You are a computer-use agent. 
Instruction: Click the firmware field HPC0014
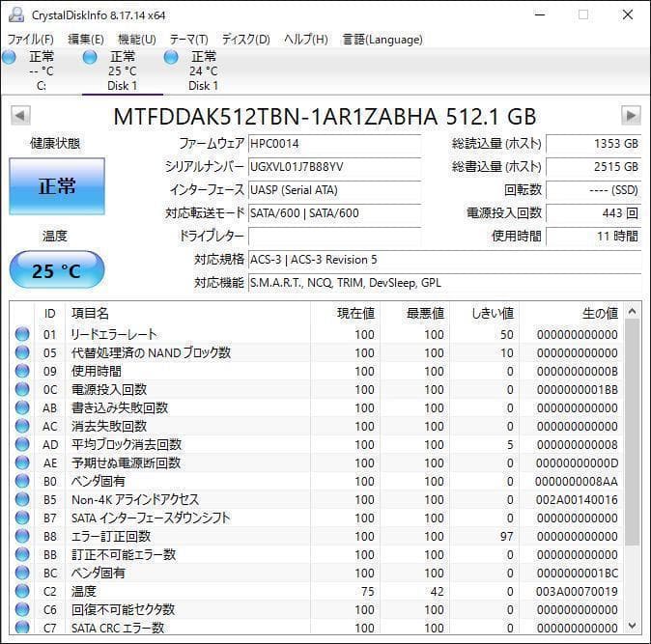click(x=334, y=144)
